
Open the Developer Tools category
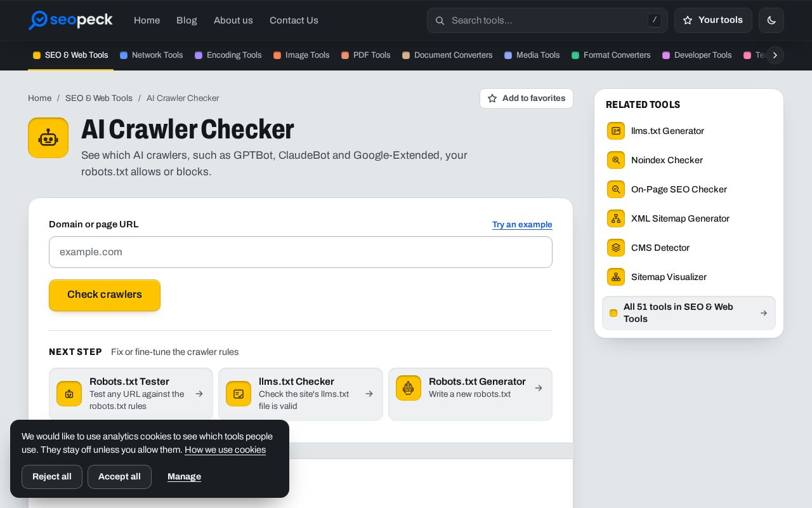[x=697, y=55]
